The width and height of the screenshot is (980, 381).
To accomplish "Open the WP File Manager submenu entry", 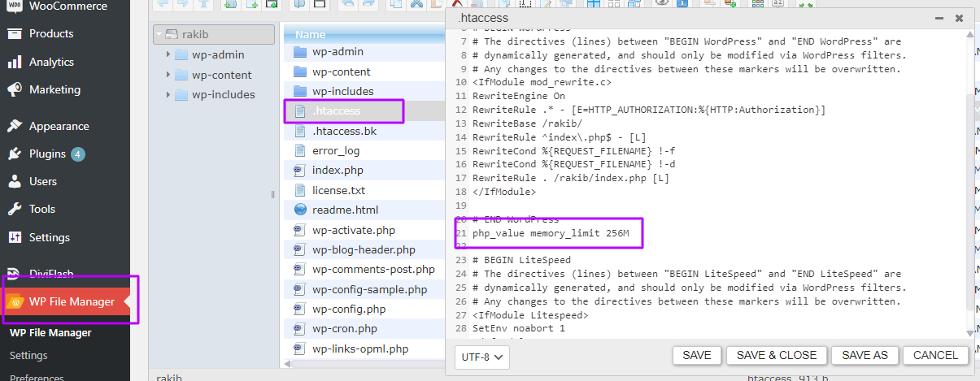I will (x=50, y=332).
